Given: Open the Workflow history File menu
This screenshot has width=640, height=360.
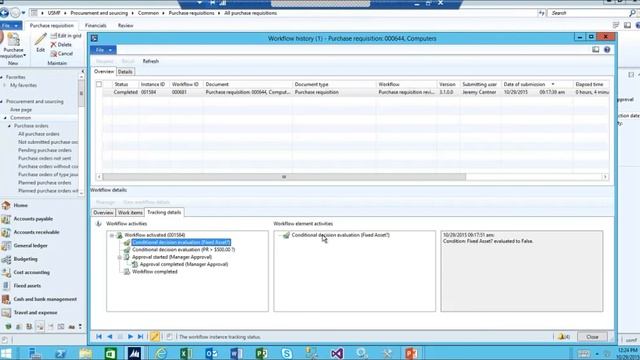Looking at the screenshot, I should pos(103,50).
